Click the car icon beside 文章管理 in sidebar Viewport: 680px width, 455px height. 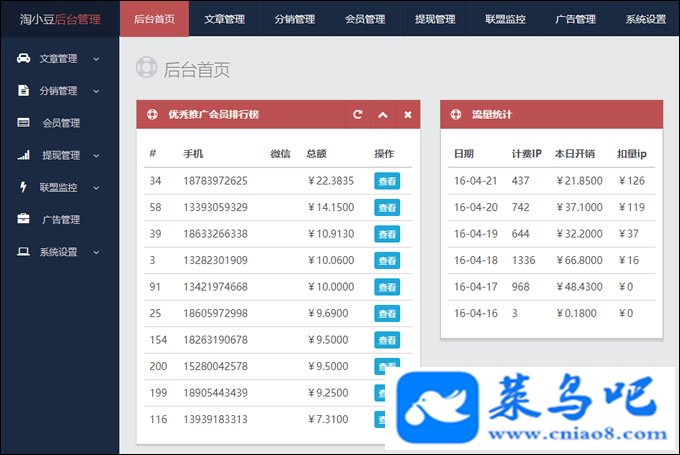(23, 58)
